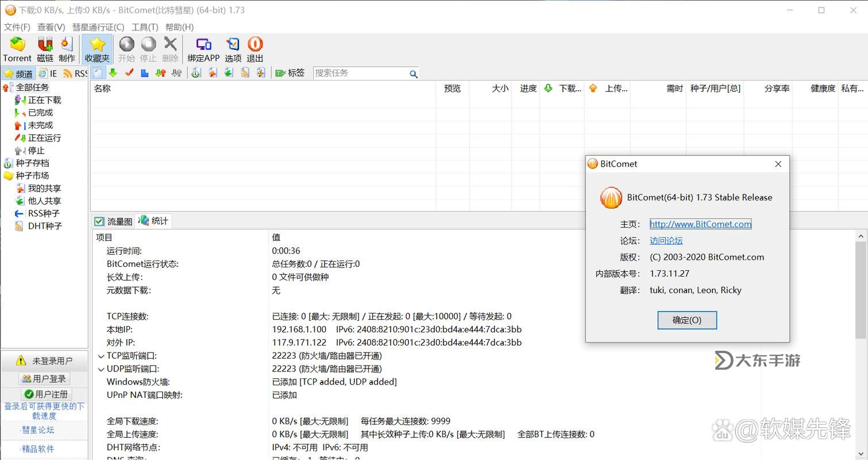868x460 pixels.
Task: Click the my-shares icon in filter bar
Action: coord(213,73)
